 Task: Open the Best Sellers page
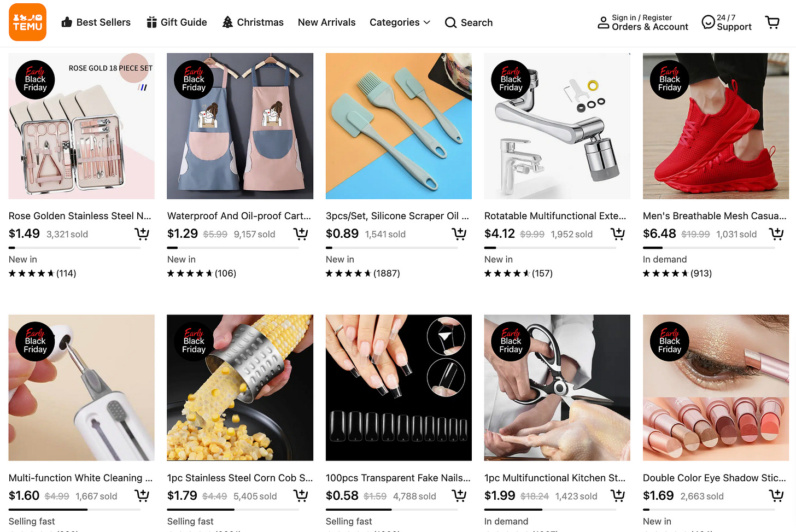pyautogui.click(x=96, y=22)
